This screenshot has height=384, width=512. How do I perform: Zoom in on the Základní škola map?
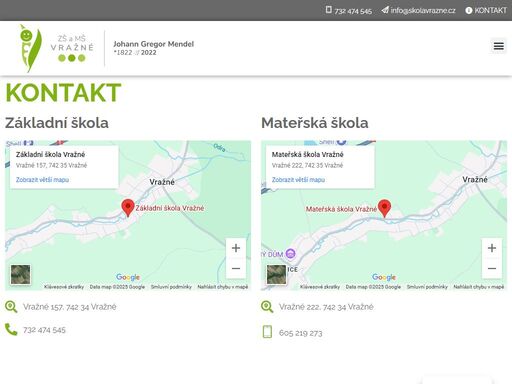pyautogui.click(x=236, y=248)
